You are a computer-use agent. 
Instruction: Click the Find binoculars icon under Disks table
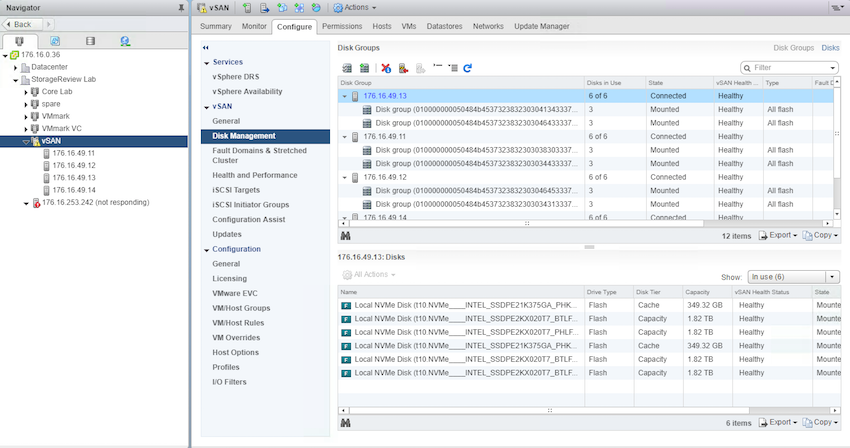pyautogui.click(x=345, y=423)
